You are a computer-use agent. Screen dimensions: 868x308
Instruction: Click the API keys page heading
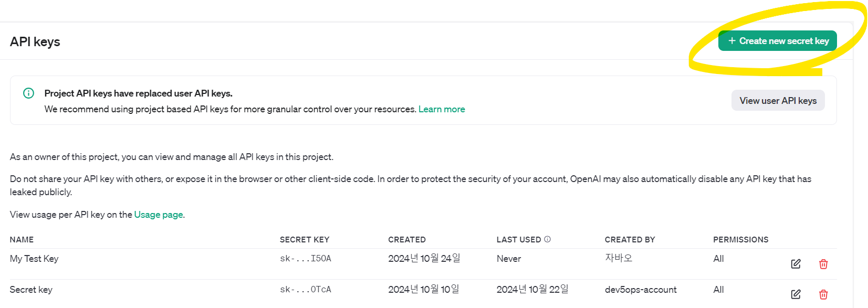[x=35, y=42]
